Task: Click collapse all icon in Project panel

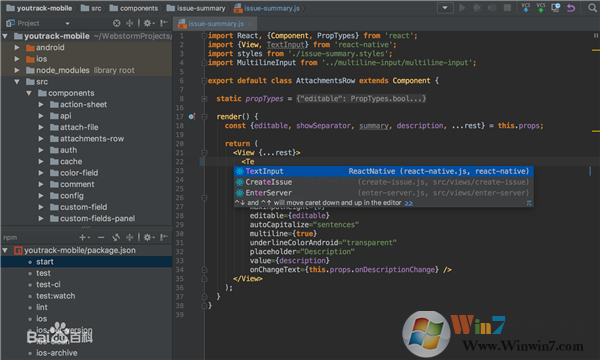Action: tap(130, 23)
